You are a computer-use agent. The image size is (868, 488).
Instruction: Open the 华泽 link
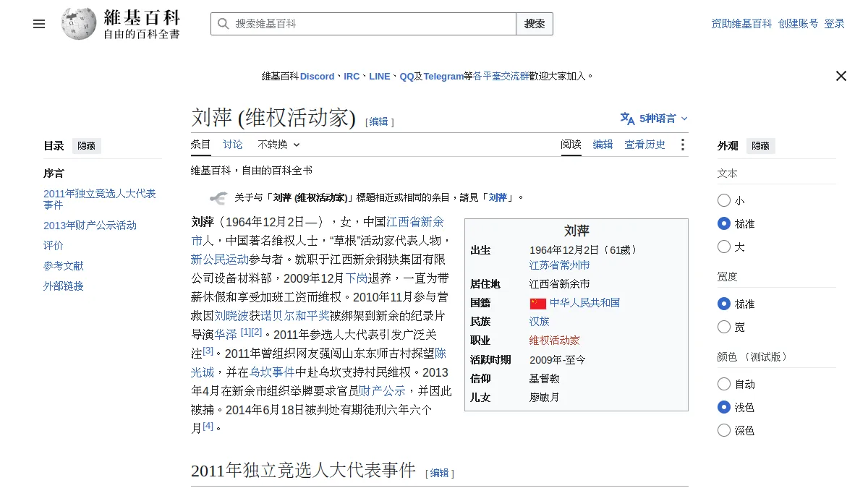pyautogui.click(x=226, y=335)
